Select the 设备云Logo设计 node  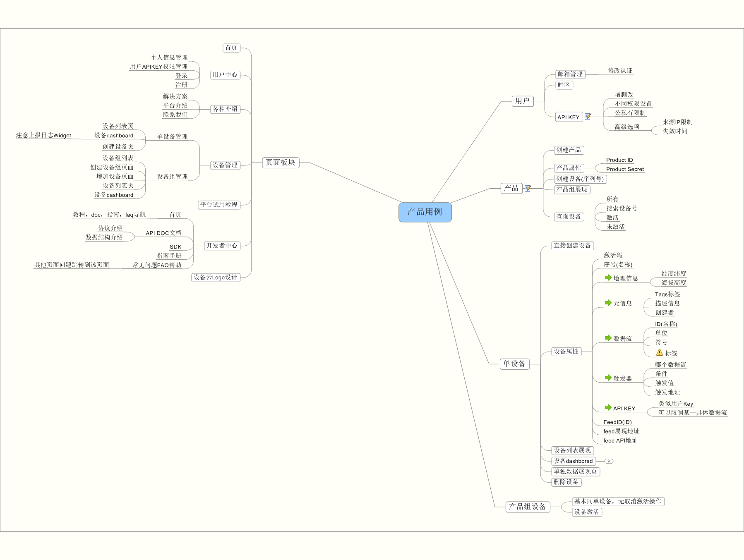(x=216, y=278)
